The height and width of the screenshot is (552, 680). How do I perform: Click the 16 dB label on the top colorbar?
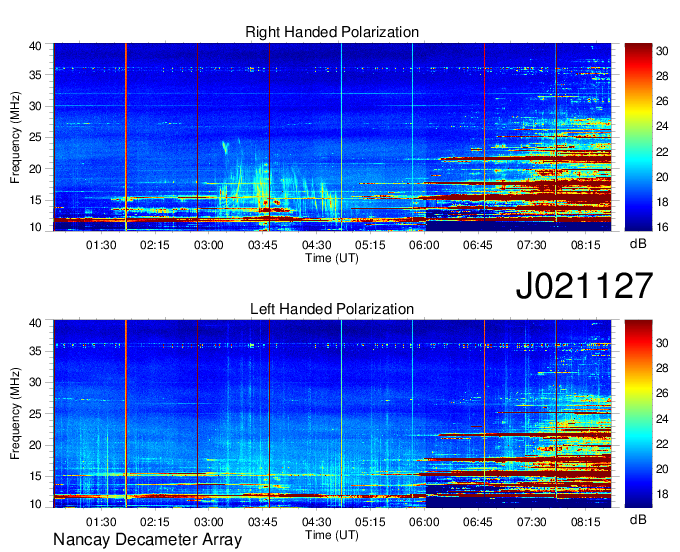click(x=662, y=226)
